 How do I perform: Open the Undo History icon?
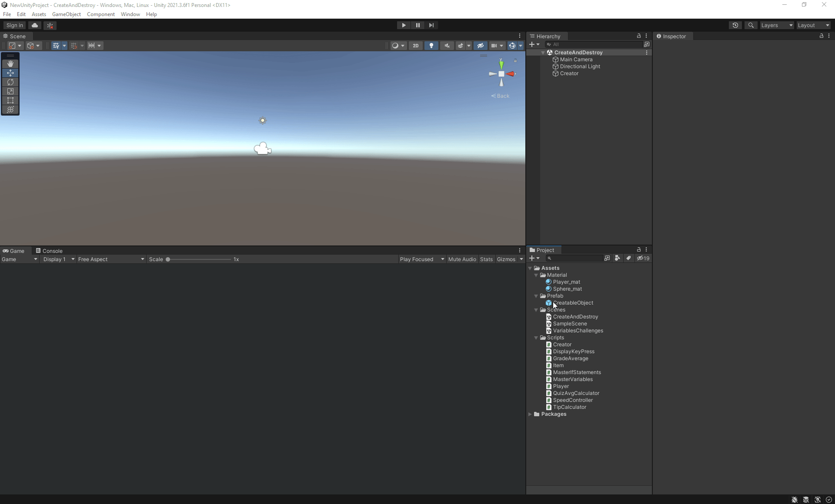click(x=735, y=25)
